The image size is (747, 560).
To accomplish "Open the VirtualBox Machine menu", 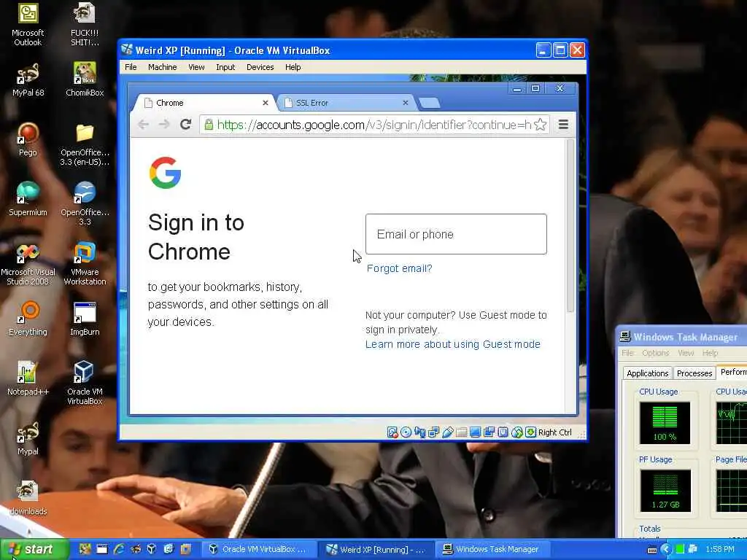I will tap(163, 67).
